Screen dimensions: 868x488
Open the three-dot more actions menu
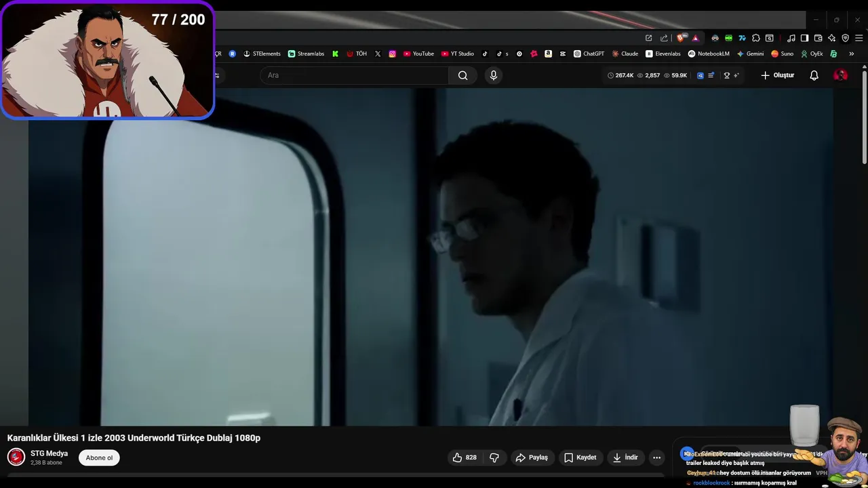(656, 457)
